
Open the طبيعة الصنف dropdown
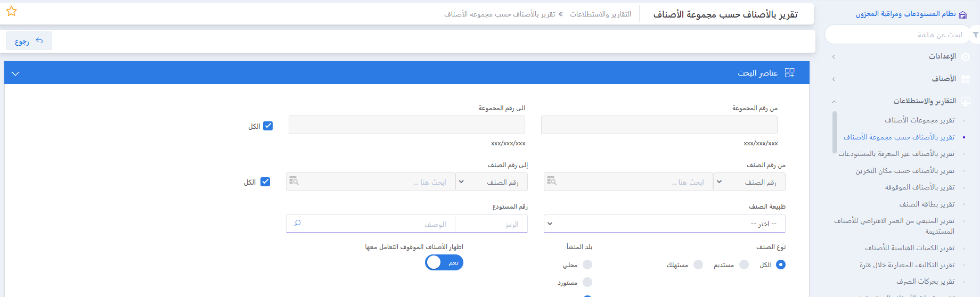coord(665,224)
